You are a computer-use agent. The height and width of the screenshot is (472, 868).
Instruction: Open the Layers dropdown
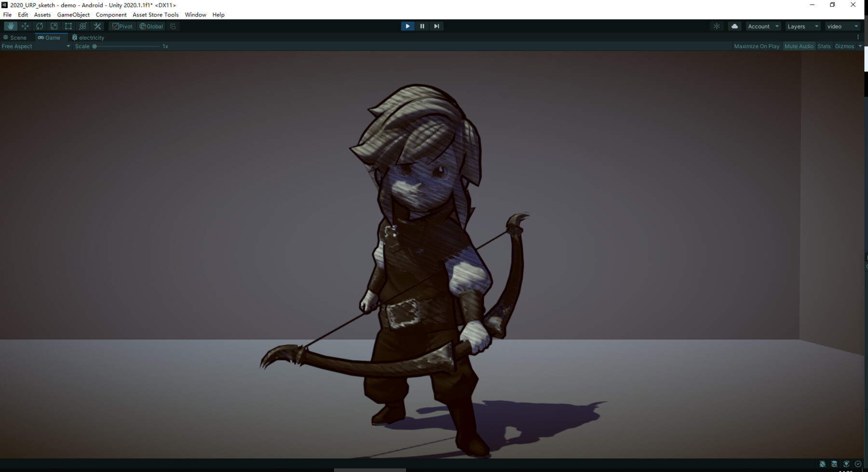802,26
